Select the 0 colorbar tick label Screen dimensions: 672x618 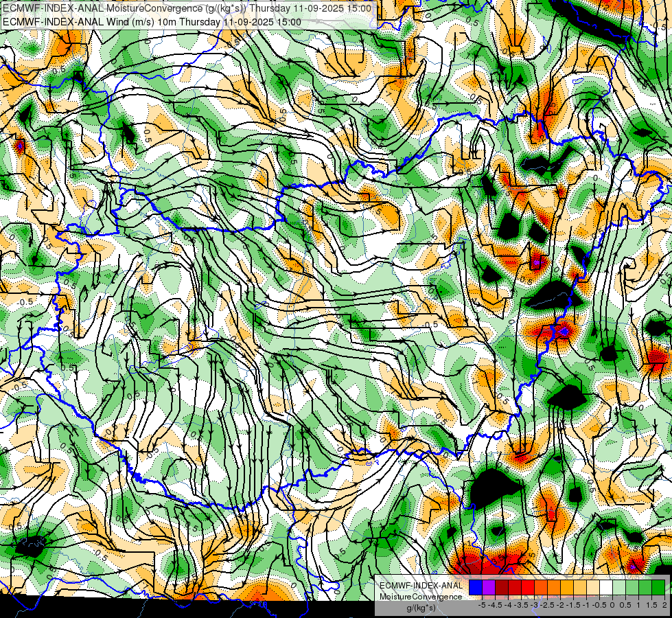point(612,605)
